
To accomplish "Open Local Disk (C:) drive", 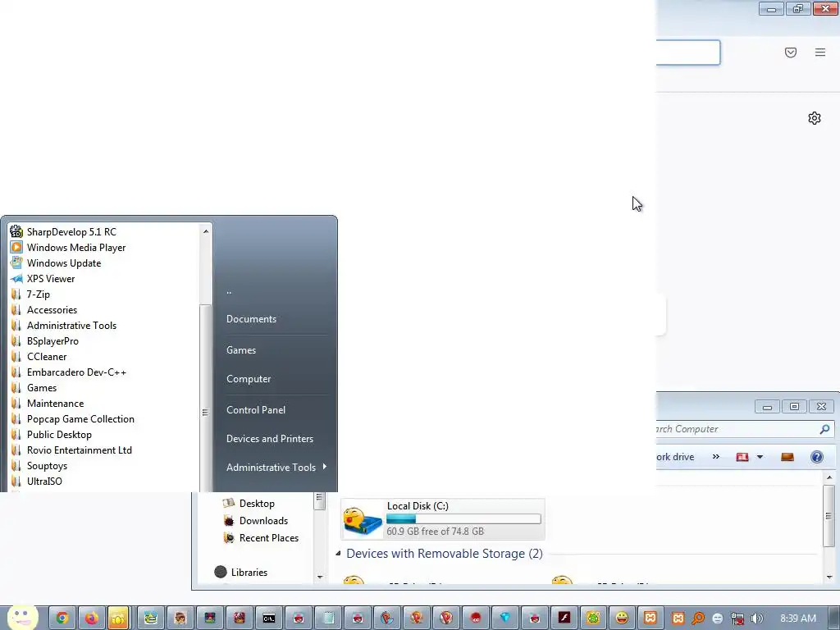I will click(x=442, y=518).
